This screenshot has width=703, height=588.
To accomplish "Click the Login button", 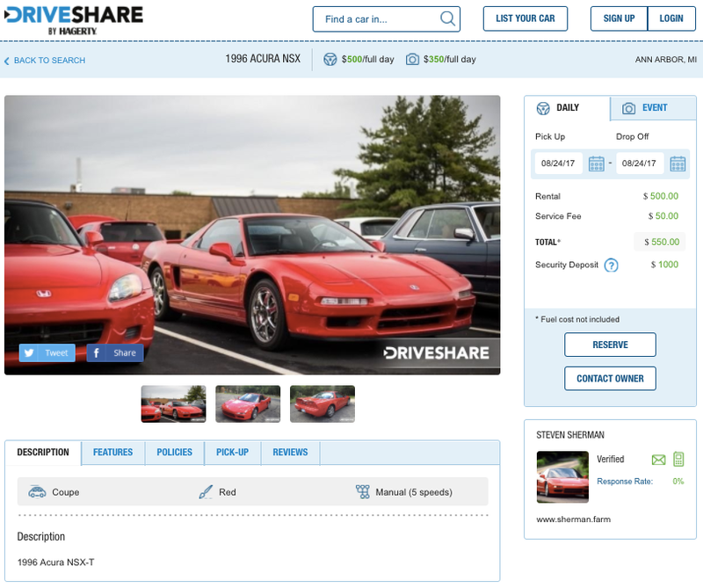I will pyautogui.click(x=671, y=18).
